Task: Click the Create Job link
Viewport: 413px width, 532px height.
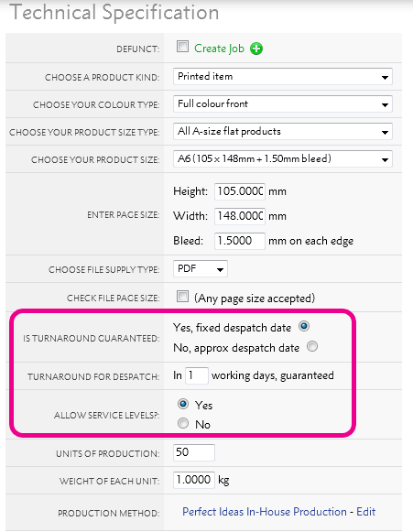Action: click(219, 49)
